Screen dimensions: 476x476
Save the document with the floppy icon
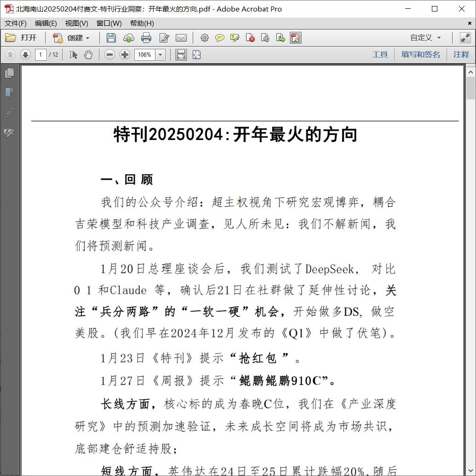pyautogui.click(x=111, y=38)
